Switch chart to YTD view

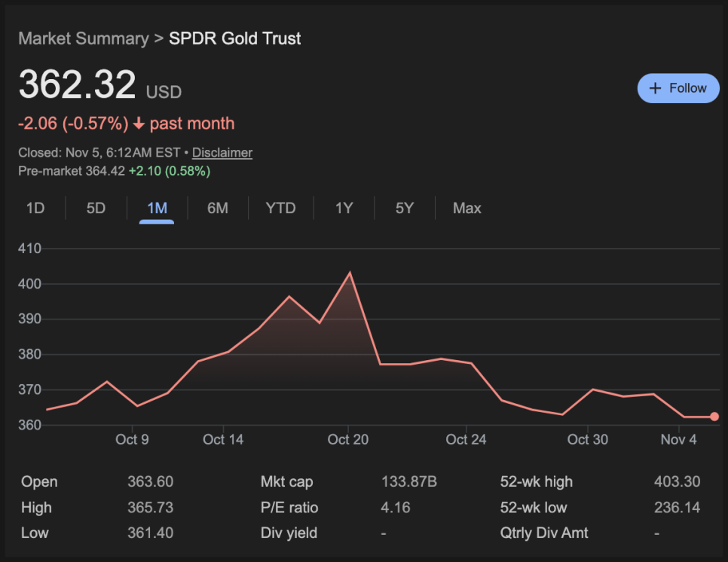coord(280,208)
